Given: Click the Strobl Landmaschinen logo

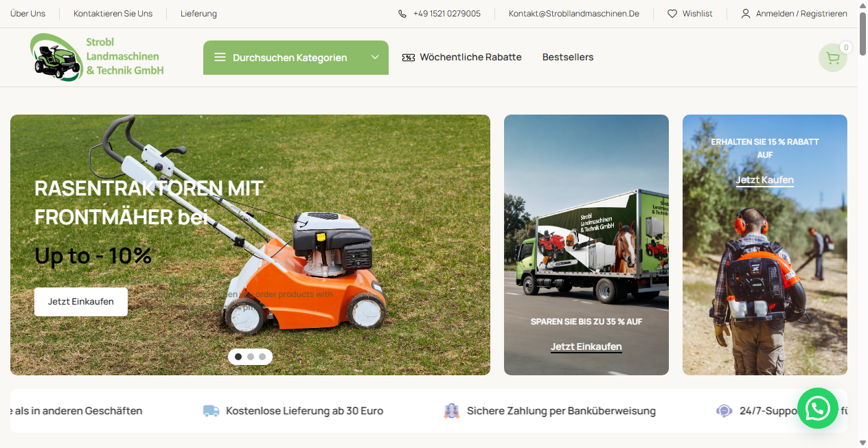Looking at the screenshot, I should click(x=96, y=57).
